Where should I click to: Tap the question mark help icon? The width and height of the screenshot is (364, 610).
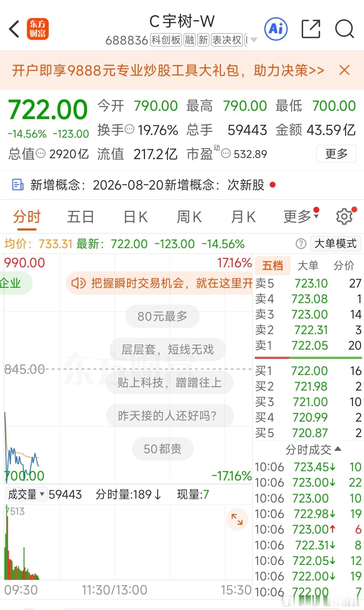coord(301,244)
